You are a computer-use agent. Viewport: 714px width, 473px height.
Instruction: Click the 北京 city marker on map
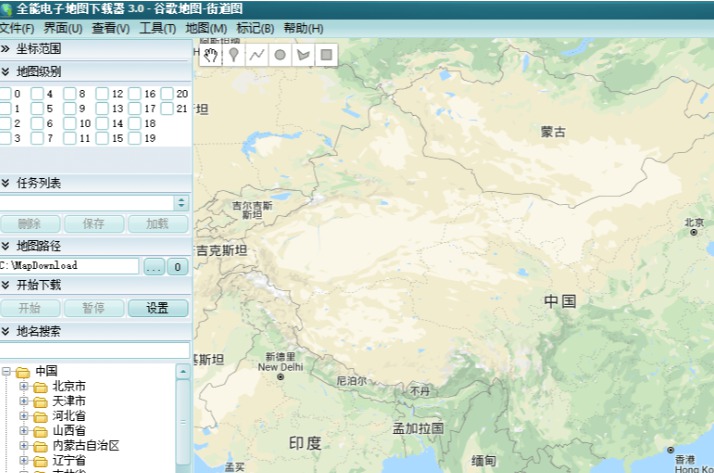[x=694, y=232]
